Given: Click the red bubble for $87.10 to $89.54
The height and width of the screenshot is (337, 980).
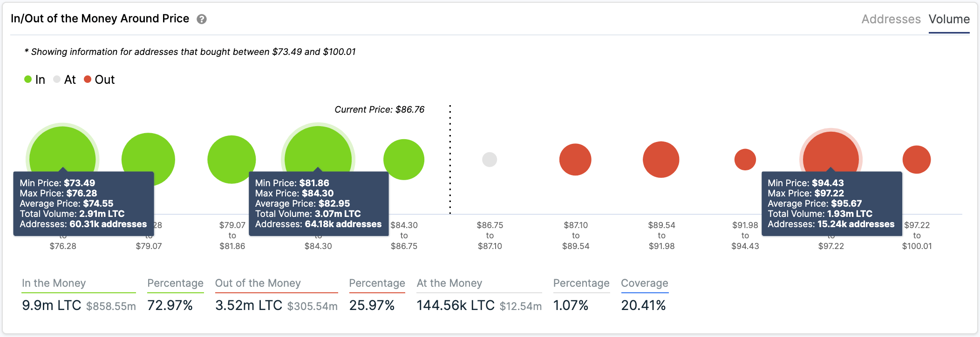Looking at the screenshot, I should [x=575, y=160].
